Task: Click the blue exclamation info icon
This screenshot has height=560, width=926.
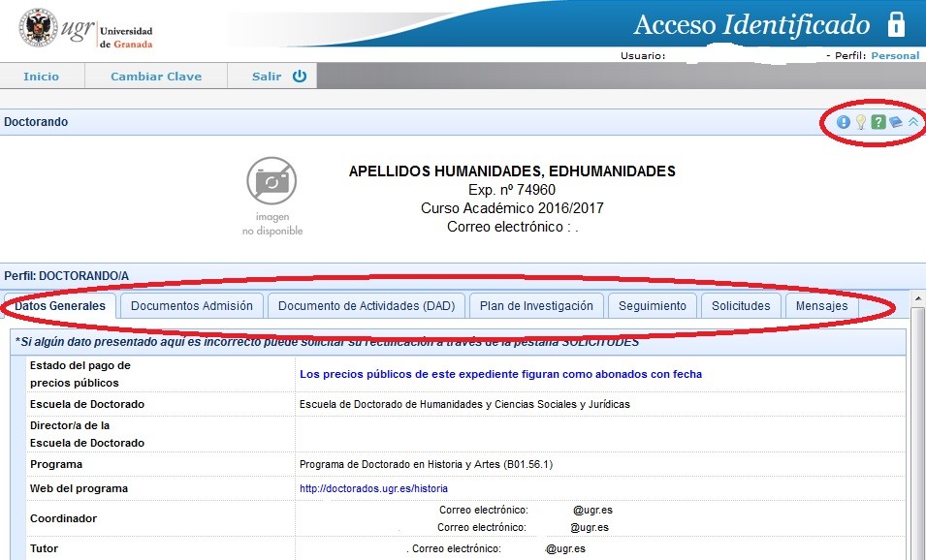Action: 844,122
